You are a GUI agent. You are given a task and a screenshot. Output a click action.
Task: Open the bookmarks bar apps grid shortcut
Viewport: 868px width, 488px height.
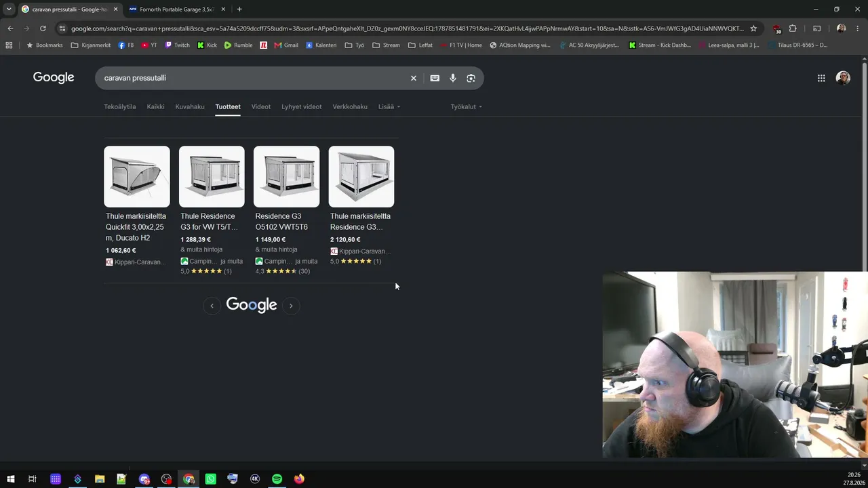[x=9, y=45]
